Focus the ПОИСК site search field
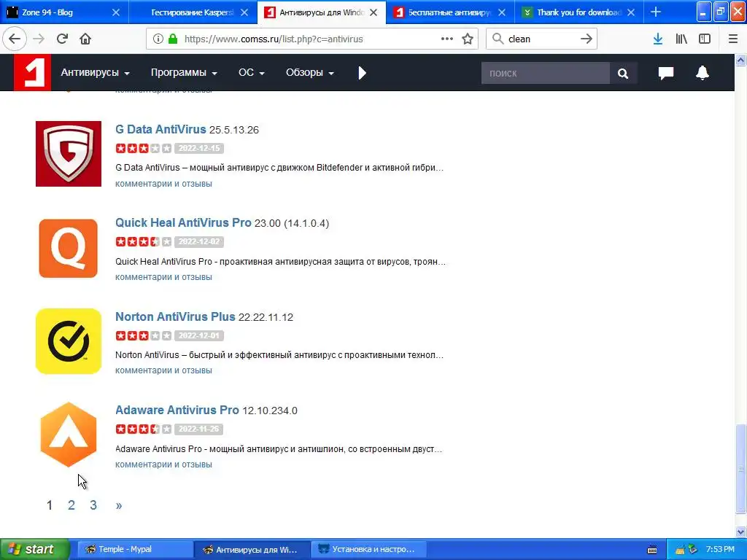 [x=546, y=74]
